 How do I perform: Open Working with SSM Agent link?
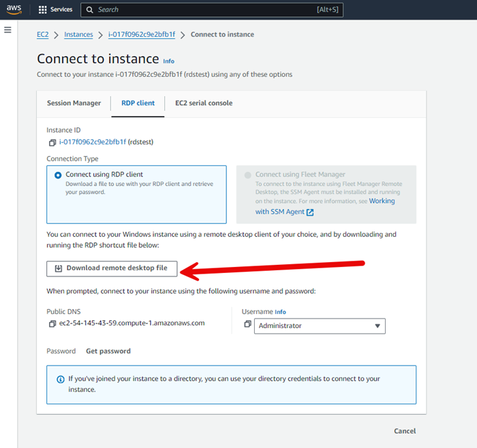325,206
